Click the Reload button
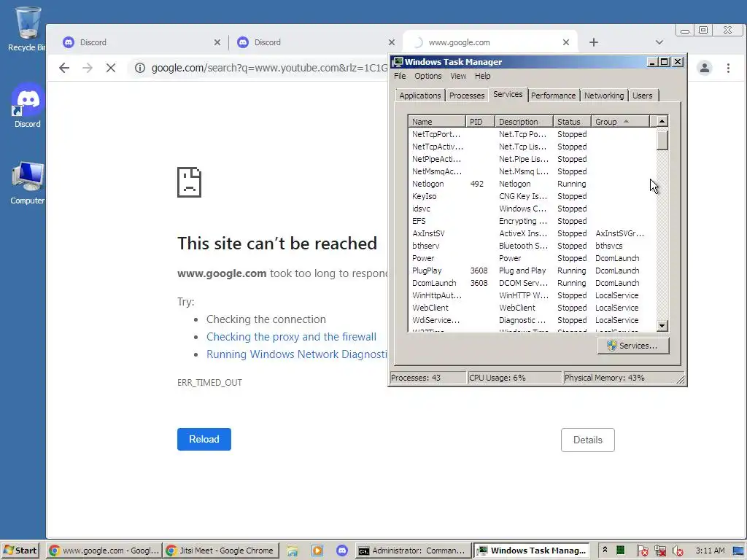 [x=204, y=439]
